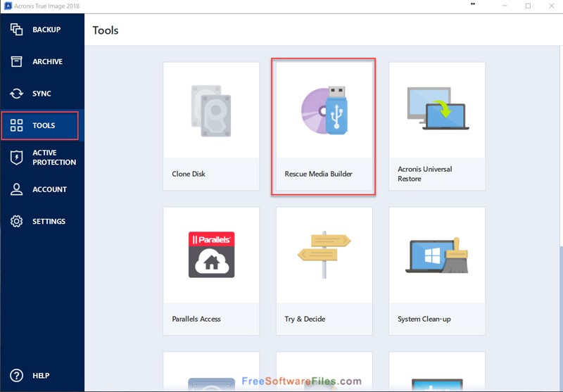This screenshot has height=392, width=563.
Task: Switch to the ARCHIVE section label
Action: tap(47, 61)
